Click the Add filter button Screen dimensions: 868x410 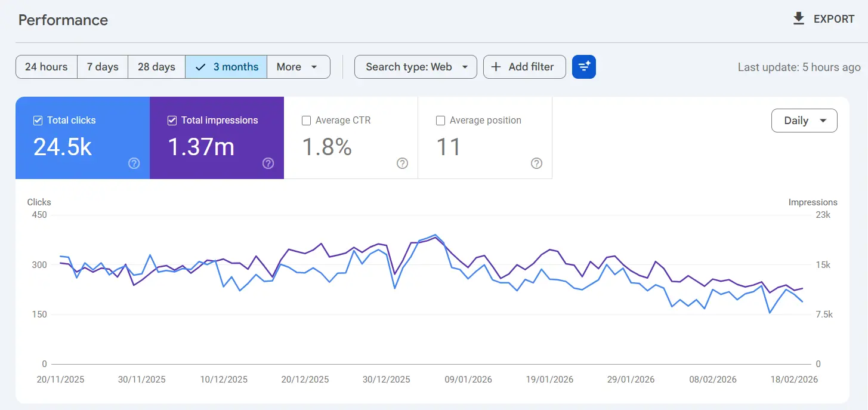(524, 67)
